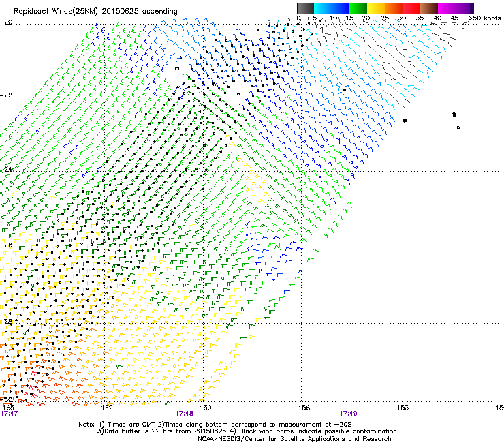This screenshot has width=504, height=443.
Task: Click the 'Times are GMT' note line
Action: (x=215, y=425)
